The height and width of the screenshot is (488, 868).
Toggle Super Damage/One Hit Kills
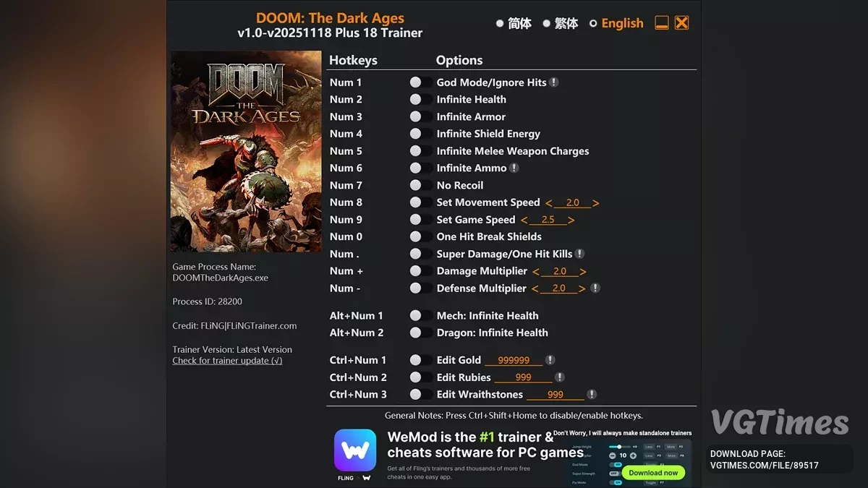pos(420,254)
